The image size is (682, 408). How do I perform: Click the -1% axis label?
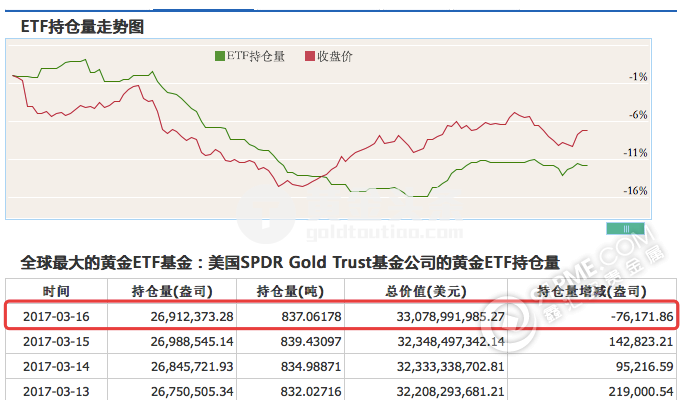(x=638, y=77)
